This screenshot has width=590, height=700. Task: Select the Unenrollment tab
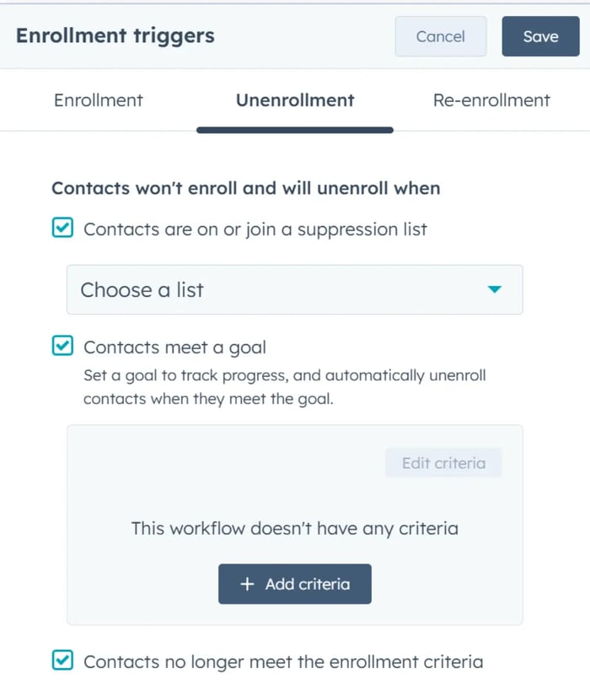[x=294, y=100]
